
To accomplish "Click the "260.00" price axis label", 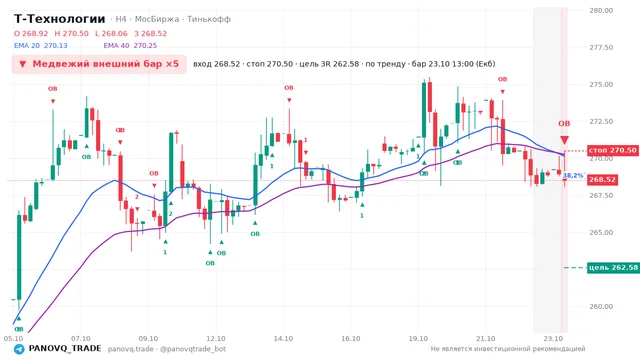I will coord(601,306).
